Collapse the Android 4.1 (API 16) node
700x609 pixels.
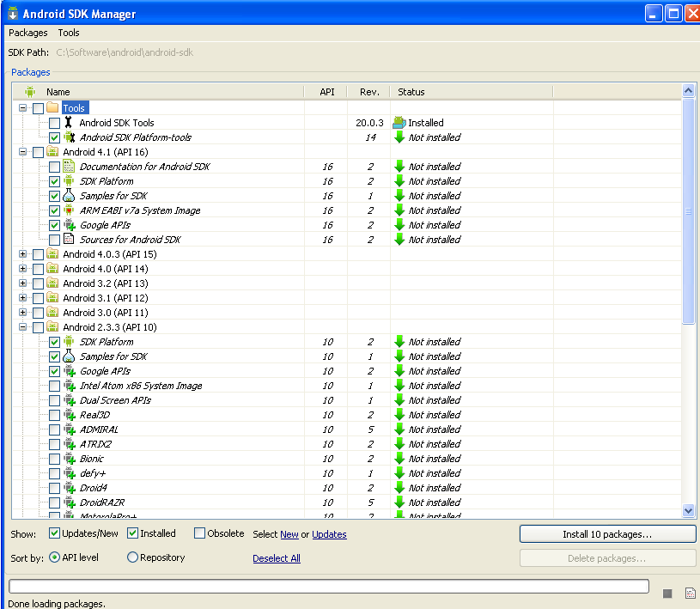tap(23, 152)
